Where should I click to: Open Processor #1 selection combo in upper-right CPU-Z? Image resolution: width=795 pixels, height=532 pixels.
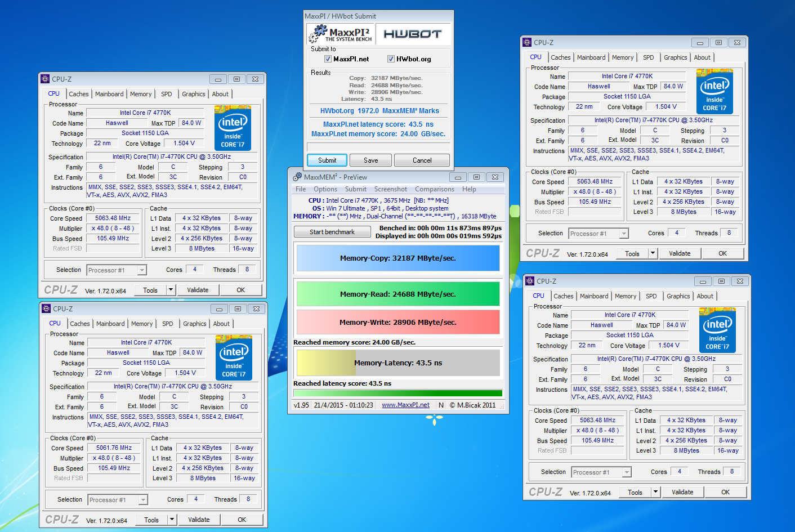(599, 234)
